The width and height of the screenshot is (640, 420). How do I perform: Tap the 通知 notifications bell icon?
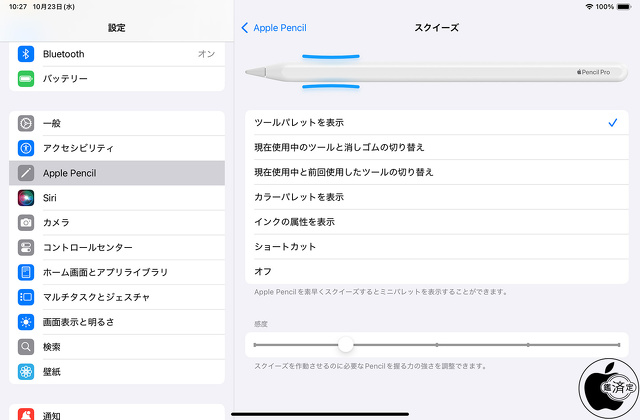[x=26, y=414]
